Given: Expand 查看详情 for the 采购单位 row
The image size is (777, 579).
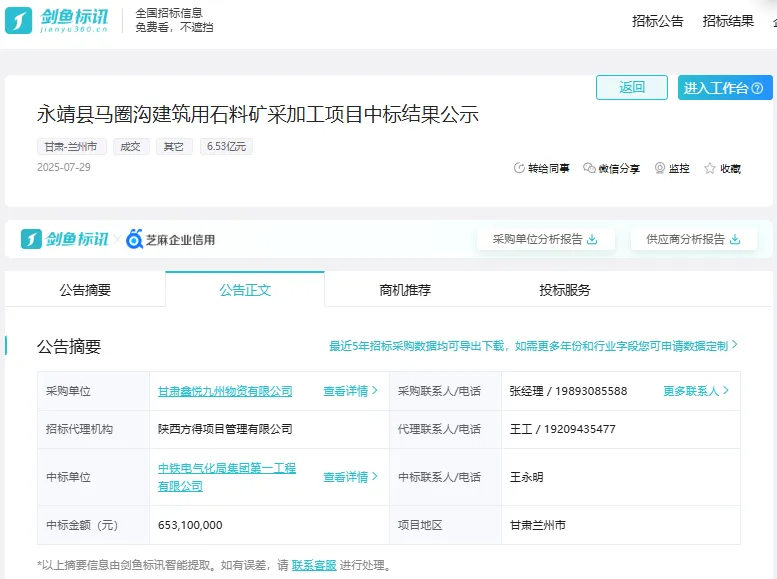Looking at the screenshot, I should [350, 391].
